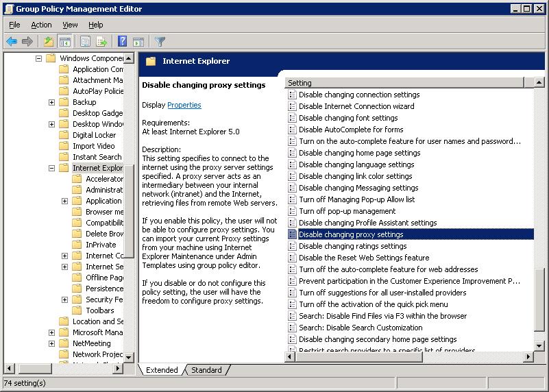The height and width of the screenshot is (392, 549).
Task: Click the Filter funnel toolbar icon
Action: click(160, 42)
